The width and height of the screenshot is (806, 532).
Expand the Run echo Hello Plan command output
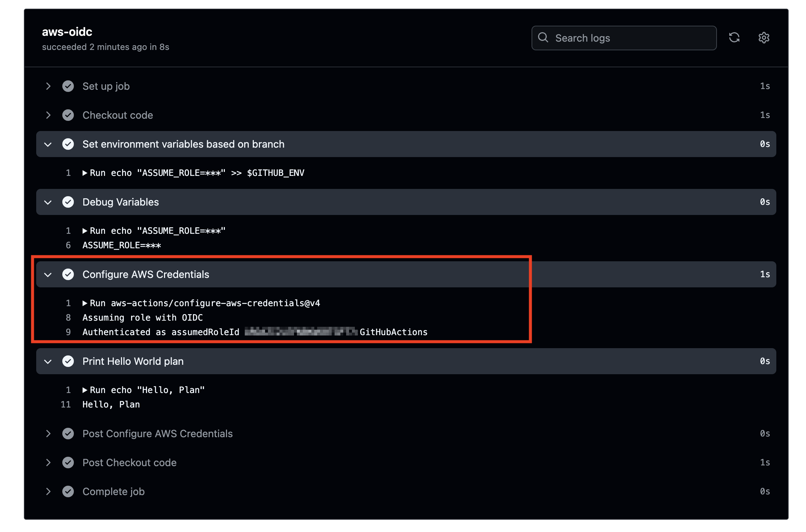pos(86,390)
